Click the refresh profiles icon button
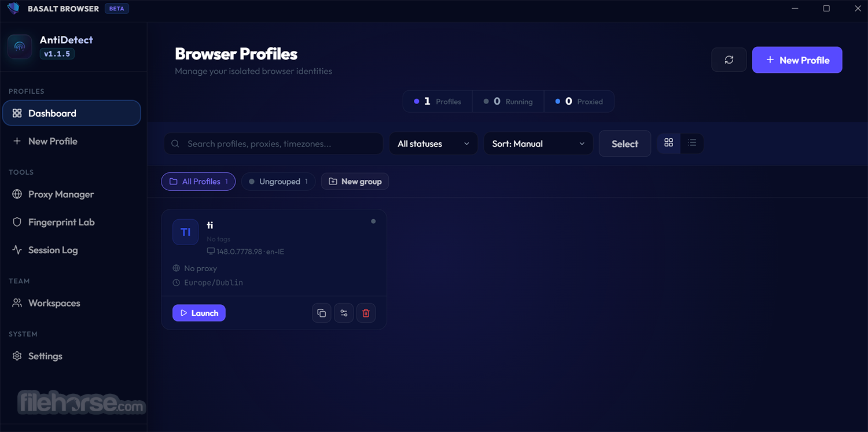The width and height of the screenshot is (868, 432). coord(729,60)
